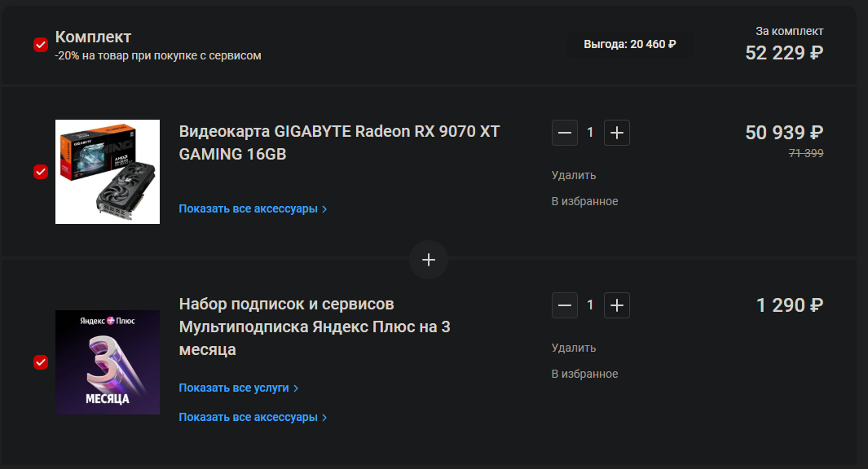Click the round plus icon between items
The width and height of the screenshot is (868, 469).
[429, 260]
